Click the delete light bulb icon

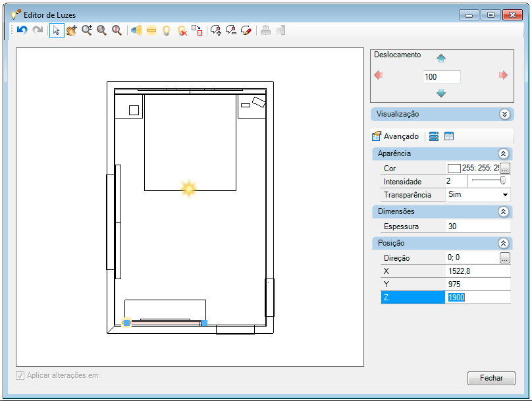point(182,31)
